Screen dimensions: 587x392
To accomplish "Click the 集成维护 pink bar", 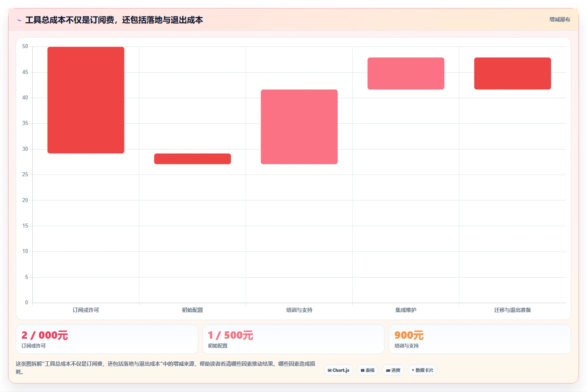I will [x=406, y=74].
